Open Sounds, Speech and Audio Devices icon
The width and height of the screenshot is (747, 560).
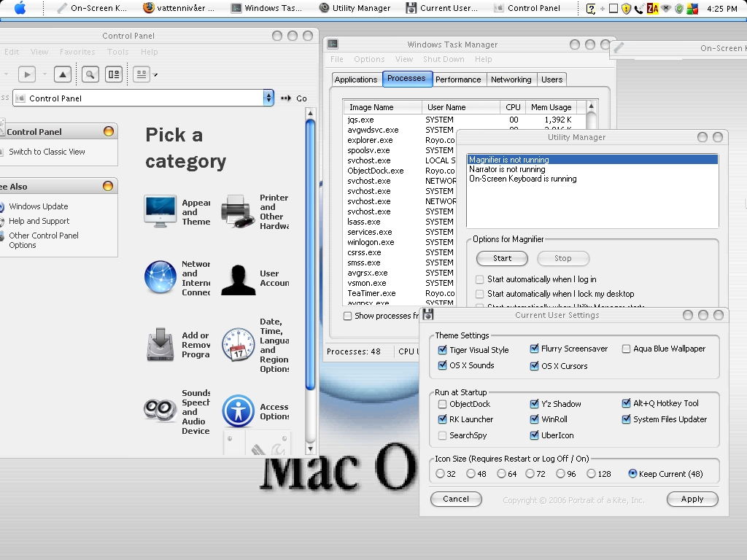click(x=160, y=410)
